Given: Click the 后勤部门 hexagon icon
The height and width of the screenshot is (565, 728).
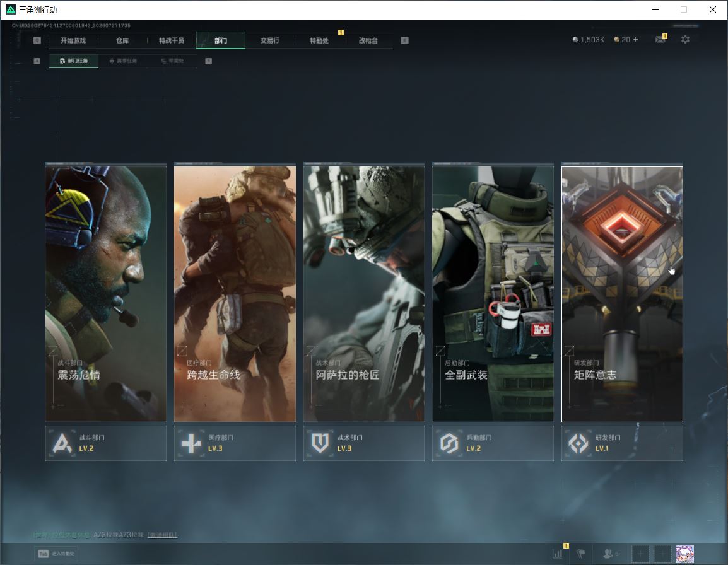Looking at the screenshot, I should coord(449,443).
